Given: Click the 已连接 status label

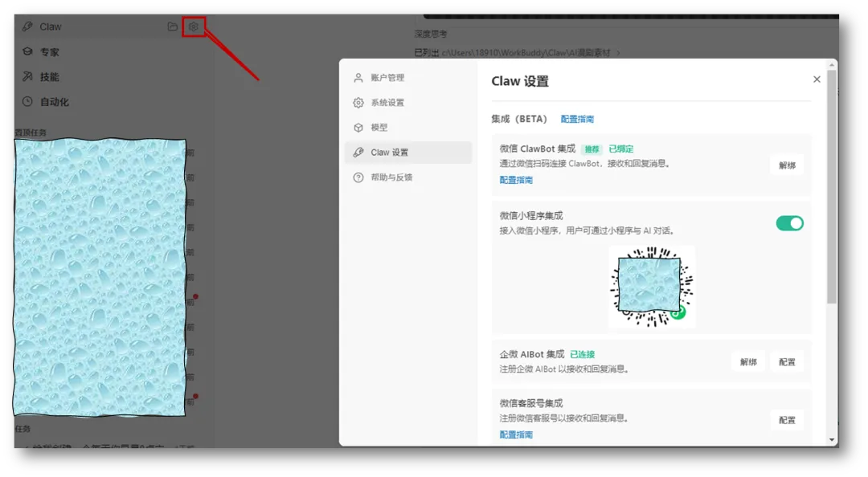Looking at the screenshot, I should [583, 354].
